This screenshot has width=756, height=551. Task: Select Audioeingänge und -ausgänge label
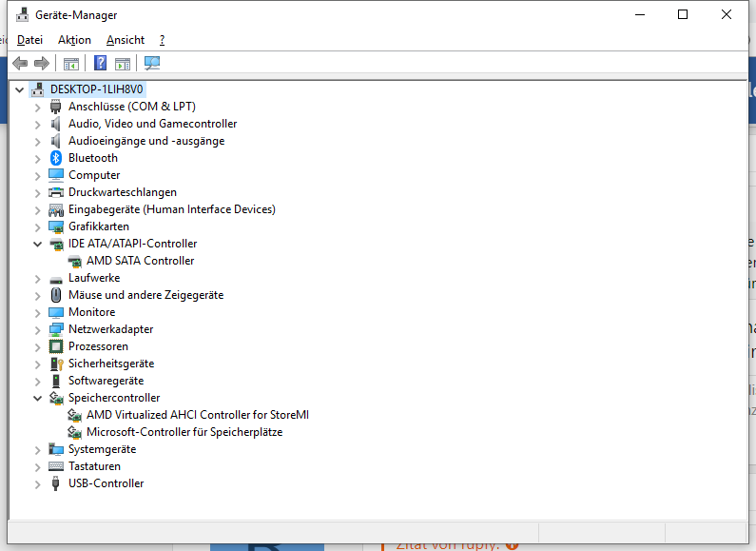pyautogui.click(x=146, y=141)
